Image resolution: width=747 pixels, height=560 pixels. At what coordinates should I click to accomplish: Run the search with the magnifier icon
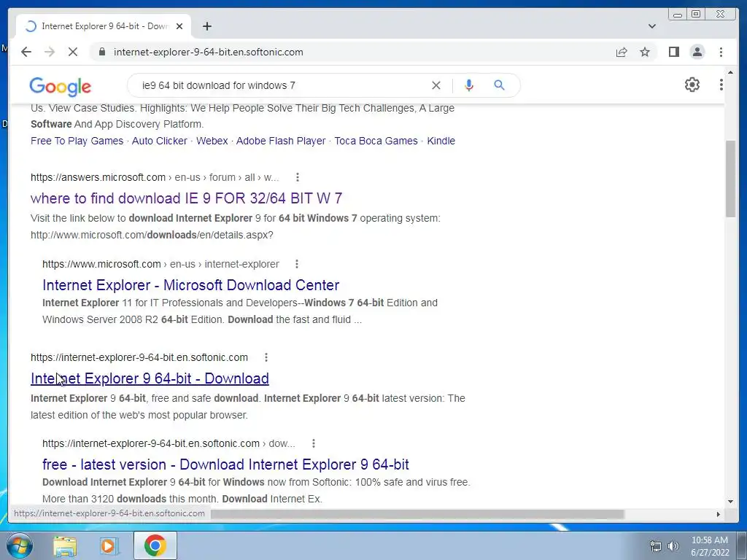pyautogui.click(x=499, y=85)
